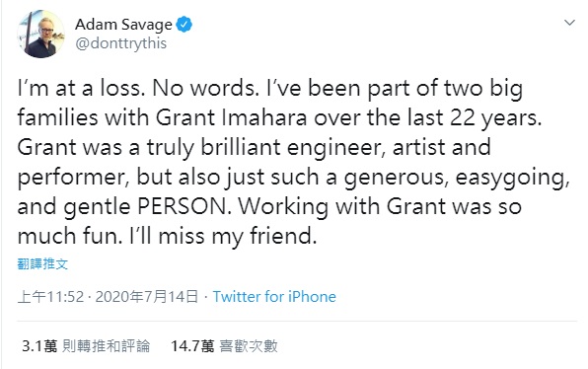This screenshot has width=588, height=369.
Task: Open the 則轉推和評論 retweets list
Action: click(106, 345)
